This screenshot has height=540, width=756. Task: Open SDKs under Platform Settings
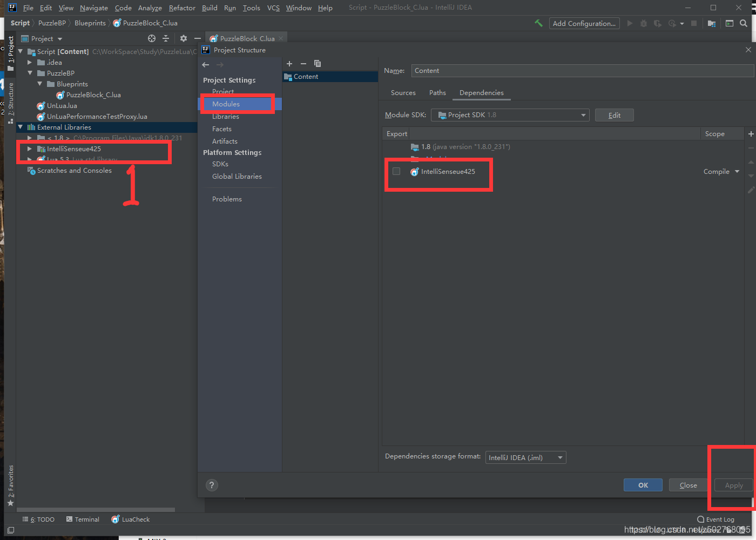(220, 164)
